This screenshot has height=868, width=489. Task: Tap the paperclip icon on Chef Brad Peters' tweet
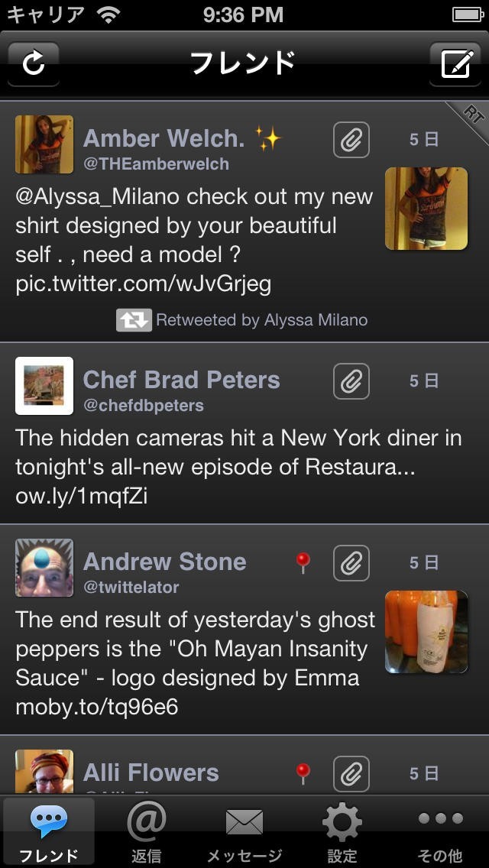click(x=351, y=381)
